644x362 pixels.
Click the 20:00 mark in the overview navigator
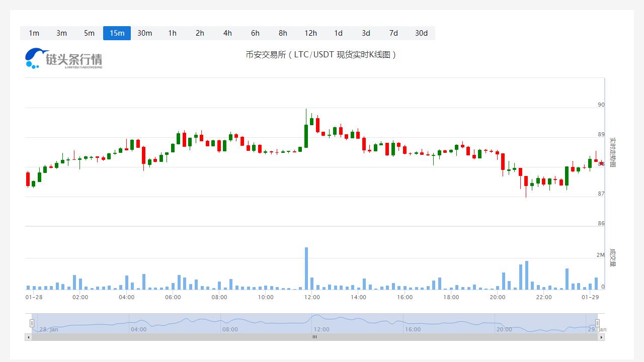click(504, 329)
